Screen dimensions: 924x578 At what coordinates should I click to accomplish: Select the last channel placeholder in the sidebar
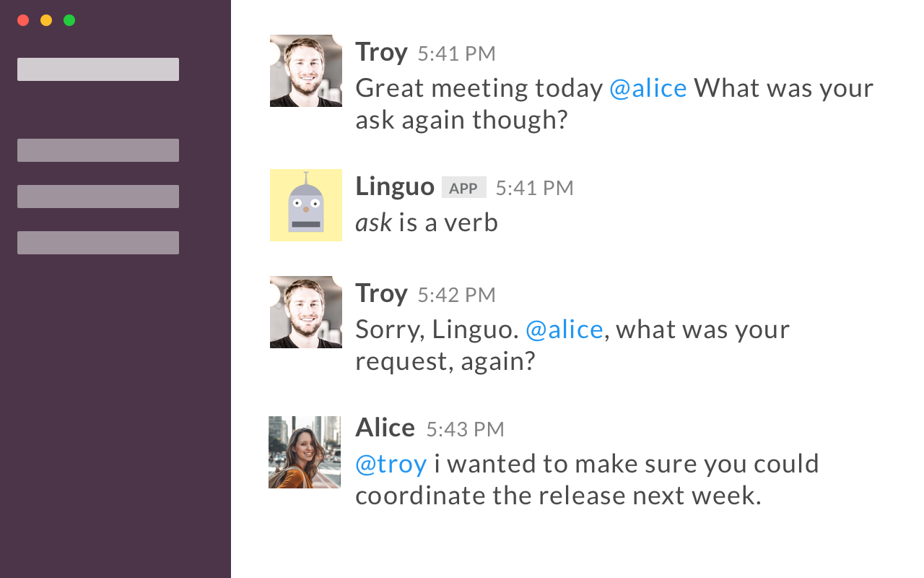(98, 243)
